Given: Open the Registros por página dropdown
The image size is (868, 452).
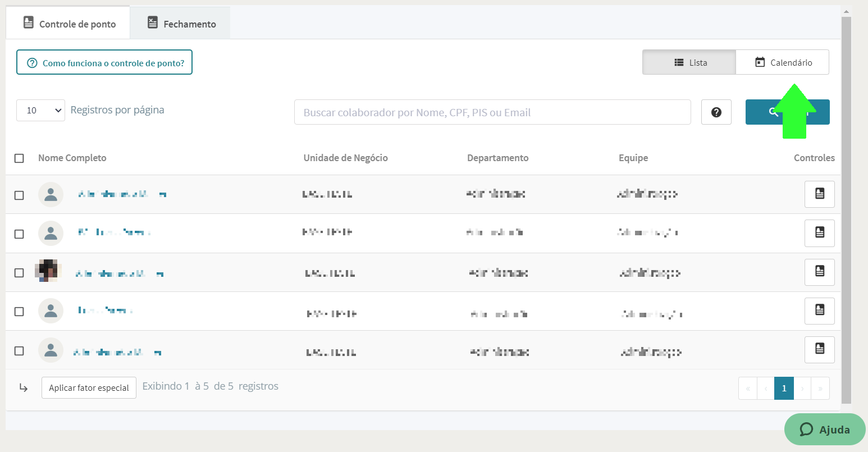Looking at the screenshot, I should (x=41, y=111).
